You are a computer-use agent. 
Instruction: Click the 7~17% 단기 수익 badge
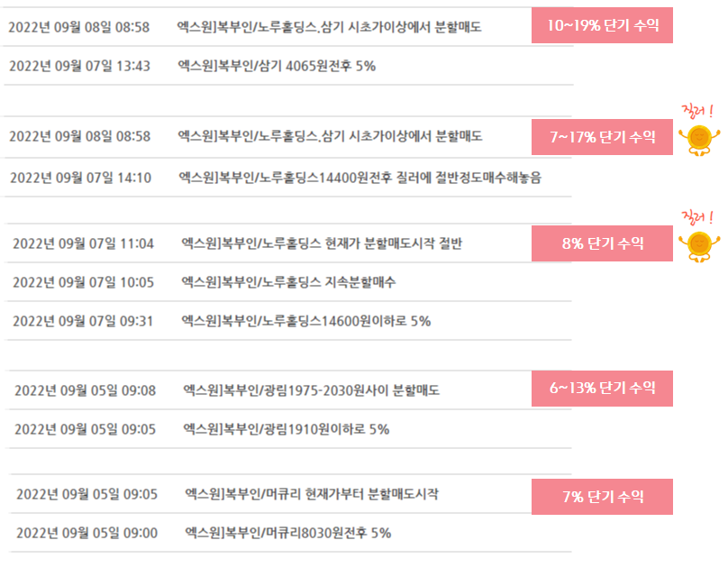tap(602, 137)
